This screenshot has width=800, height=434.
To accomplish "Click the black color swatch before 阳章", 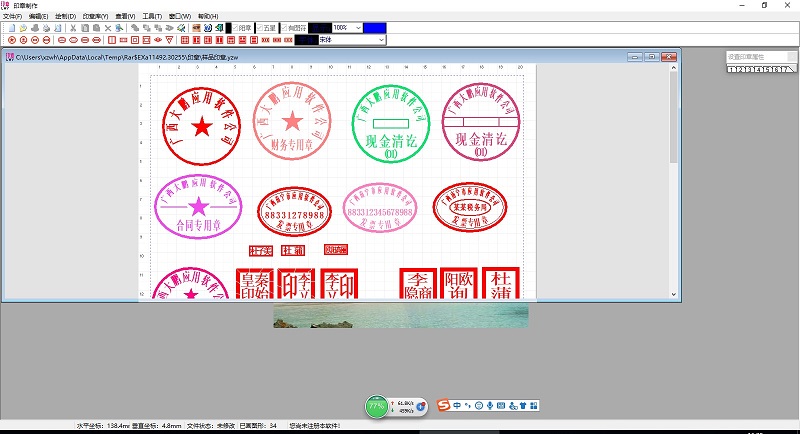I will 229,28.
